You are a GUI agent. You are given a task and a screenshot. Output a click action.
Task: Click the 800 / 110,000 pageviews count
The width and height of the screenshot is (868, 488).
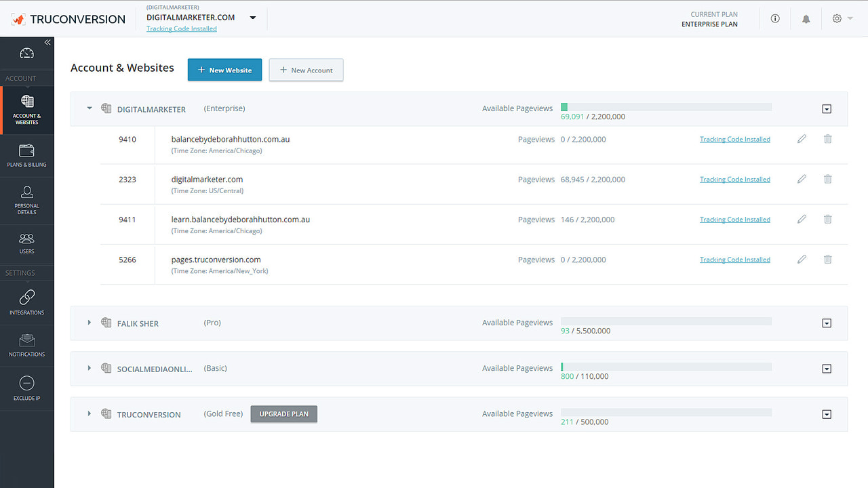pos(585,376)
